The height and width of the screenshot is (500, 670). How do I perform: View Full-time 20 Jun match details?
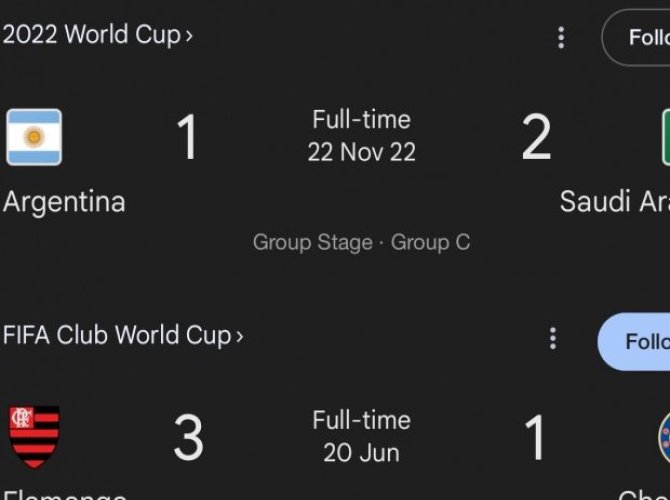coord(361,436)
